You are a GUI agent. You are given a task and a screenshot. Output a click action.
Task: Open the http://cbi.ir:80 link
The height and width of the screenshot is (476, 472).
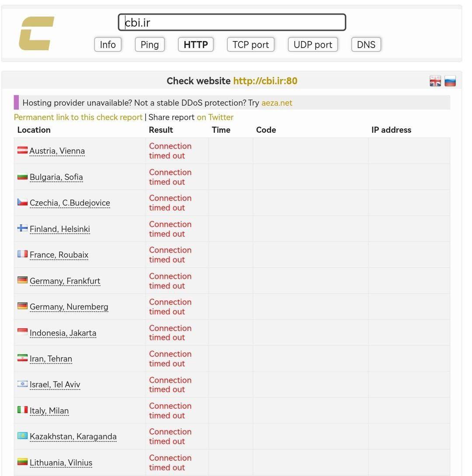pyautogui.click(x=265, y=81)
